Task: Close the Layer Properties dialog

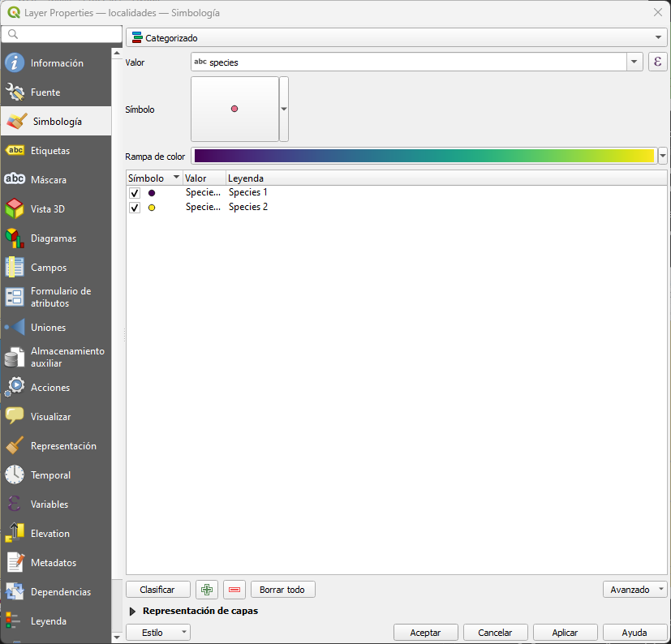Action: [x=658, y=12]
